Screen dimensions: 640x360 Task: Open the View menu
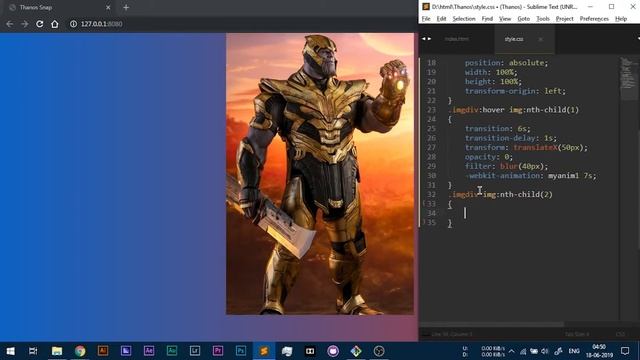point(505,19)
